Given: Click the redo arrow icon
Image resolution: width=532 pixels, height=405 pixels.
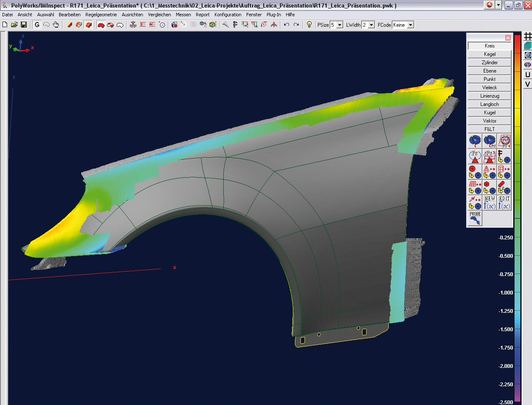Looking at the screenshot, I should click(x=296, y=25).
